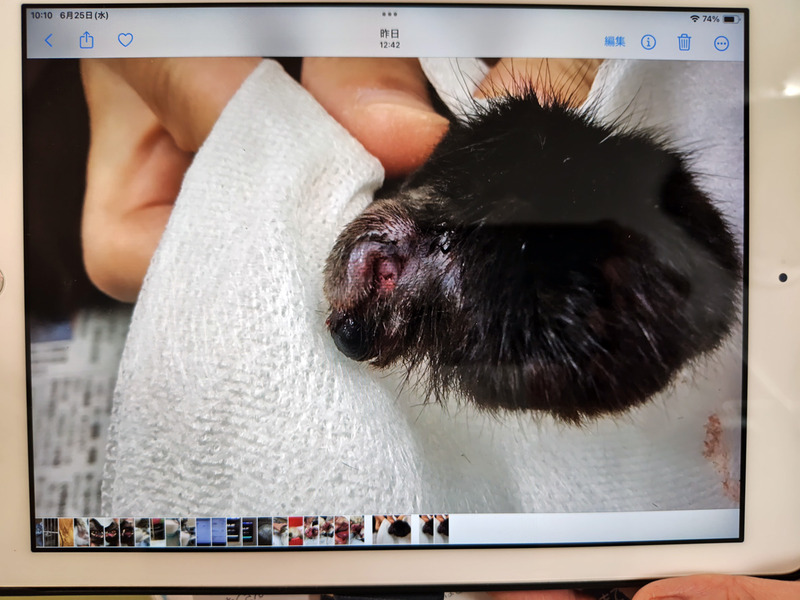800x600 pixels.
Task: Open the share sheet icon
Action: point(87,40)
